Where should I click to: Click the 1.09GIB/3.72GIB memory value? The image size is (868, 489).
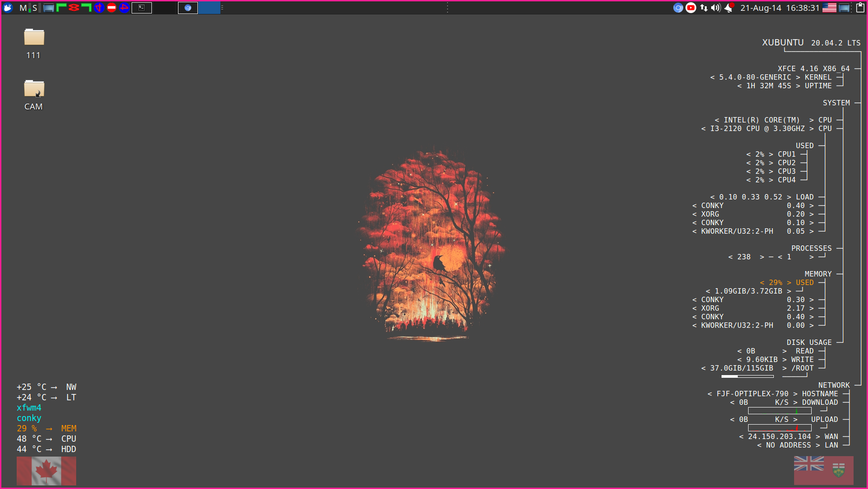click(748, 291)
